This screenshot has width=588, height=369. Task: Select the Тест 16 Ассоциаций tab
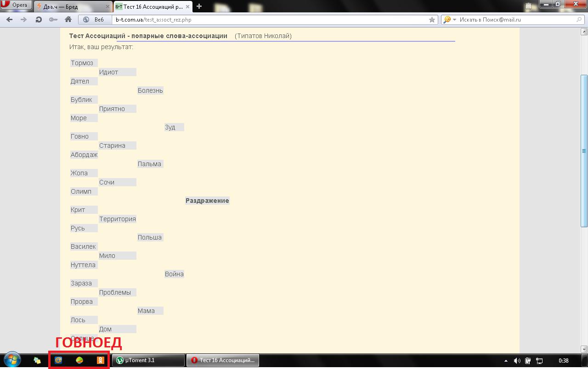[153, 7]
